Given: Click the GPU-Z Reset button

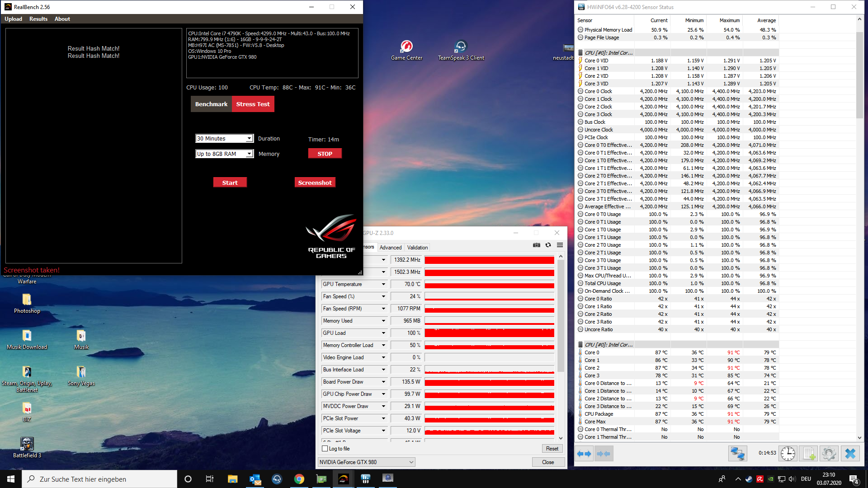Looking at the screenshot, I should [552, 449].
